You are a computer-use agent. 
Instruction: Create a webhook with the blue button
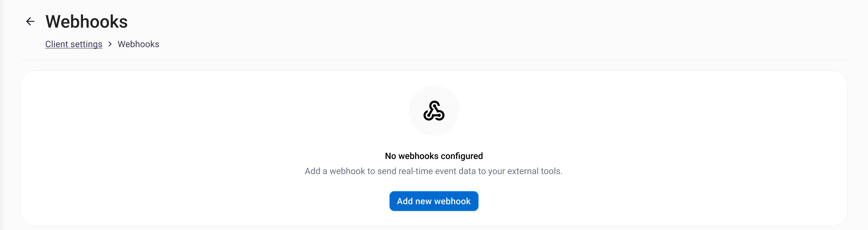tap(434, 201)
